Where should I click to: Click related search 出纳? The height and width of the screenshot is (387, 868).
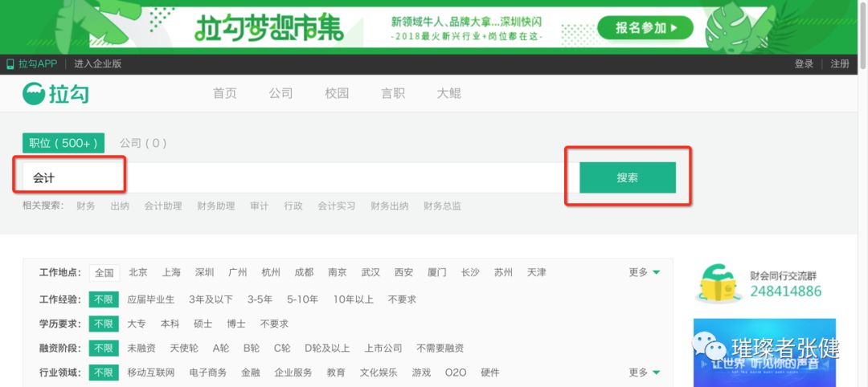tap(120, 206)
